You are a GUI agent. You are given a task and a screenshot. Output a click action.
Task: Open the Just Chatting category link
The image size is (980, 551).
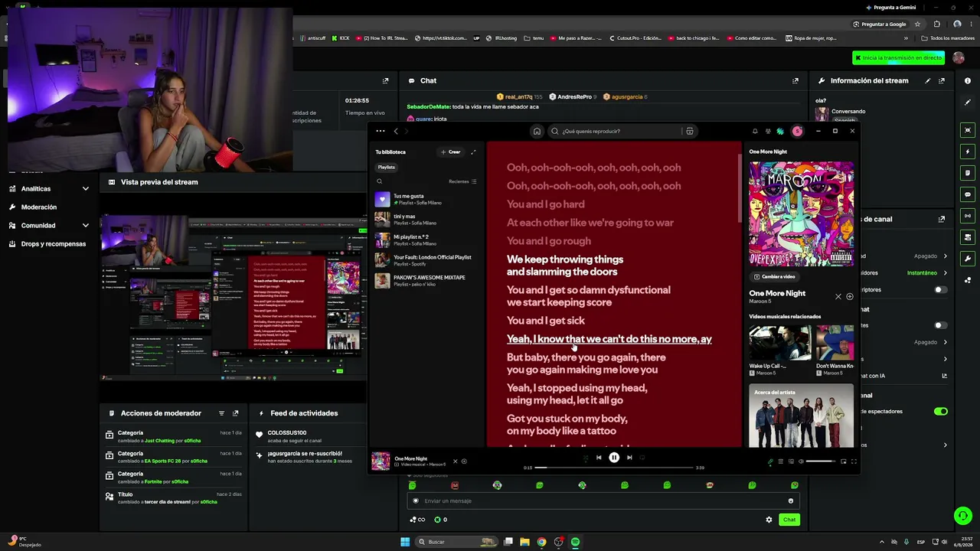click(x=160, y=441)
